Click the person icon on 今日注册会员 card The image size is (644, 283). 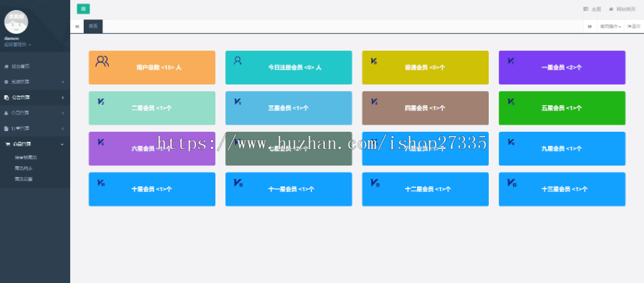[x=238, y=60]
